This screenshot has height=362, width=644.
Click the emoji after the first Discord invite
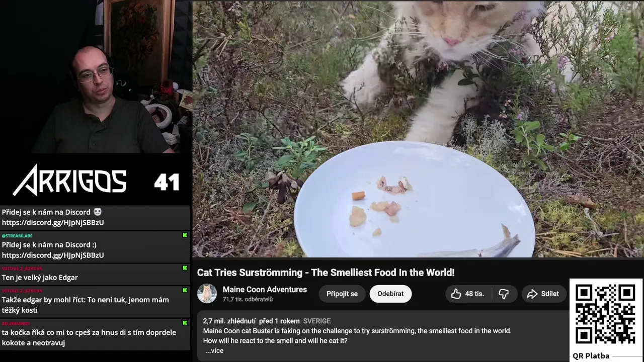pos(98,212)
